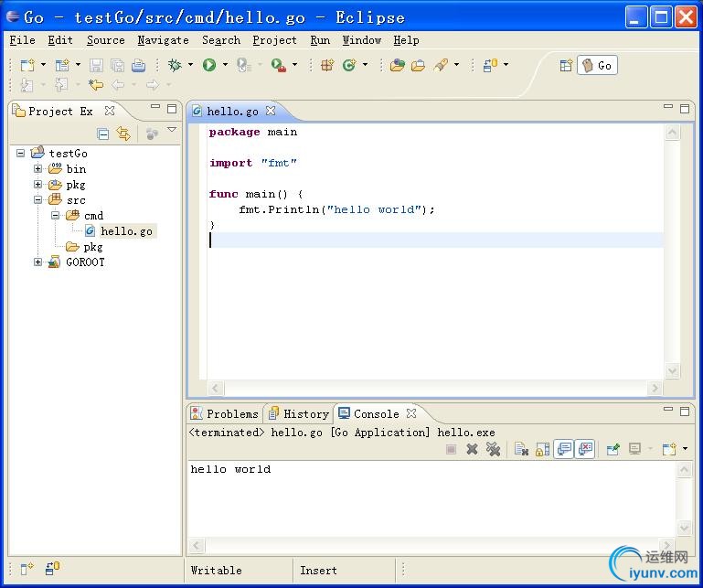
Task: Open the Source menu
Action: [106, 40]
